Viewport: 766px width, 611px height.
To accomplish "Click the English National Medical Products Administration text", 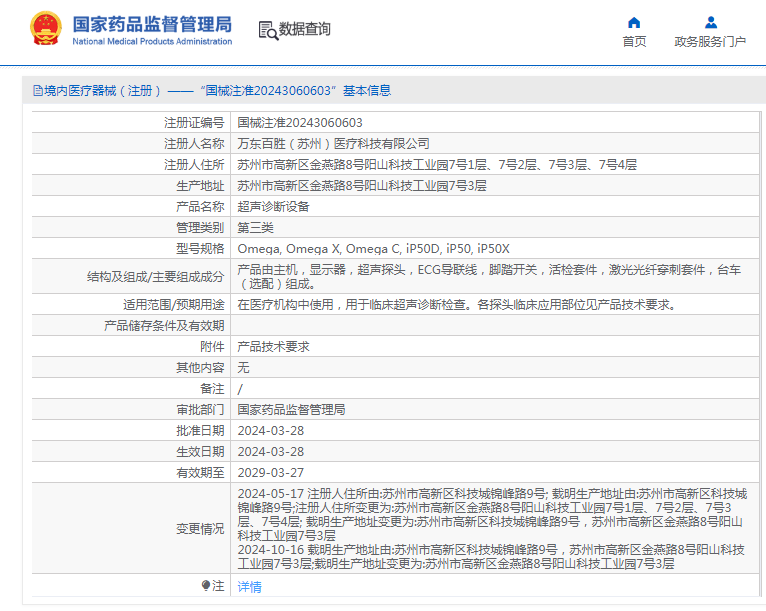I will tap(152, 42).
